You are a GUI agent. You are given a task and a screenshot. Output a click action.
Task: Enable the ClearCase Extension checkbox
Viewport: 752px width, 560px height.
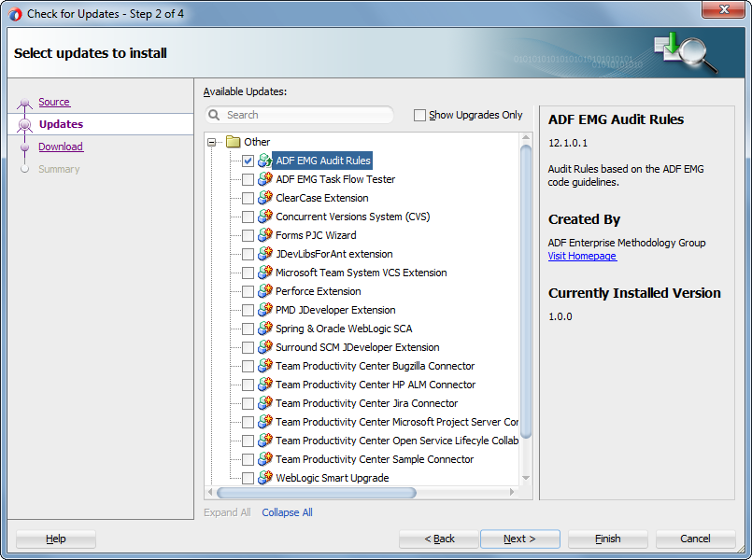(248, 198)
